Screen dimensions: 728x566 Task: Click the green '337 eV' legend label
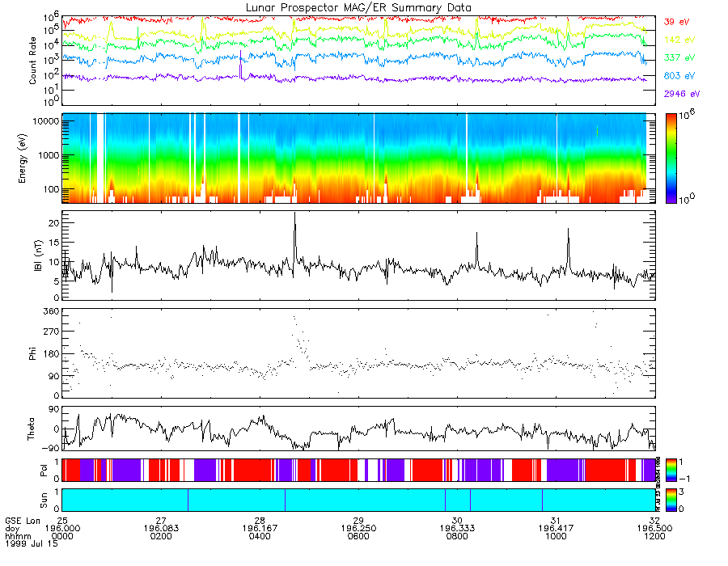(x=679, y=57)
